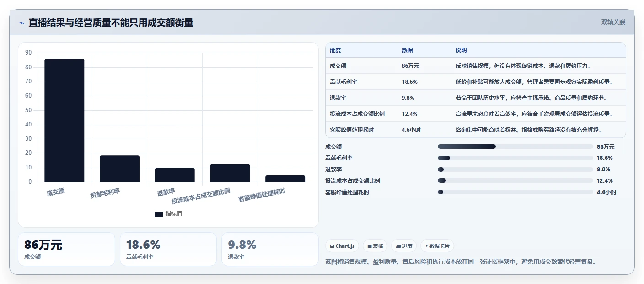The width and height of the screenshot is (644, 284).
Task: Select the 进度 chip
Action: tap(404, 246)
